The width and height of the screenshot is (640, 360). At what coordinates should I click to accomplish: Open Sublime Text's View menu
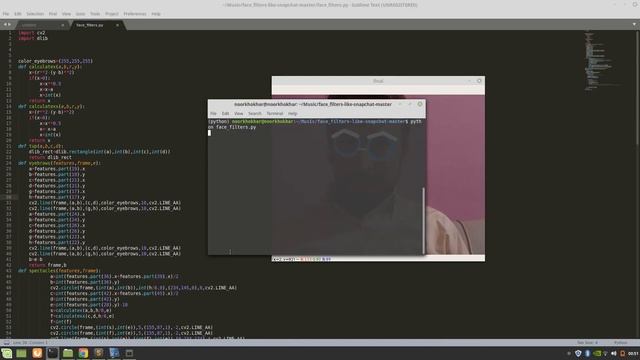click(66, 14)
